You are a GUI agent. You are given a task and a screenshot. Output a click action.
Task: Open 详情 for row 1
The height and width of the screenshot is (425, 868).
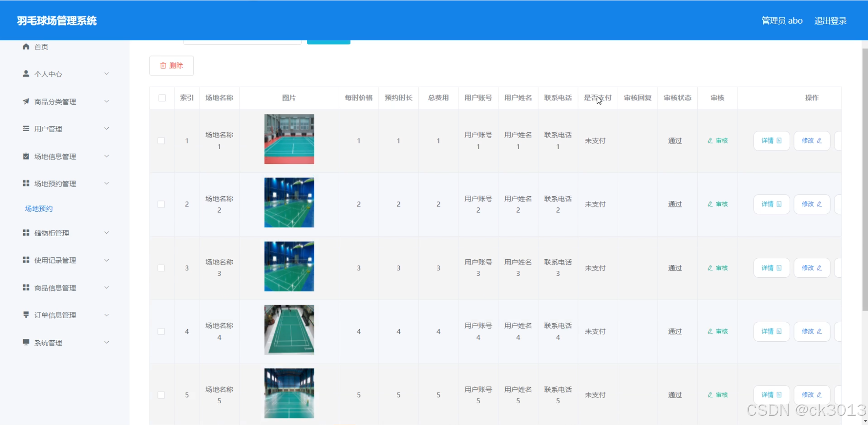[771, 141]
